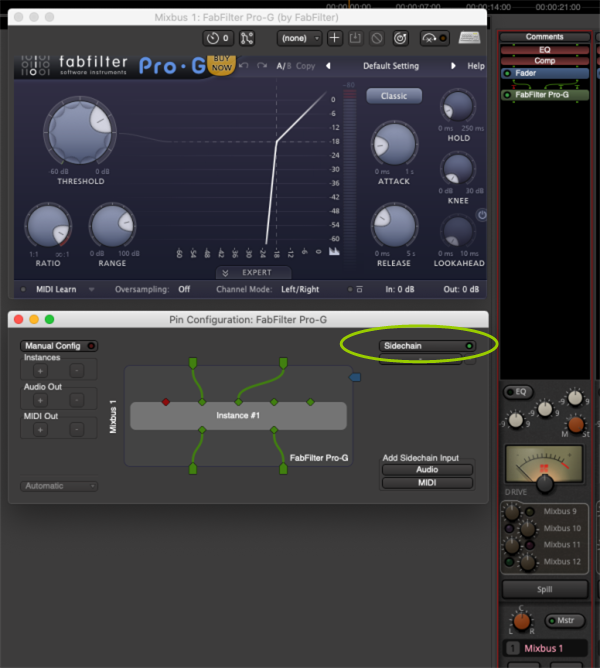Click the blue sidechain pin connector
Viewport: 600px width, 668px height.
point(355,377)
